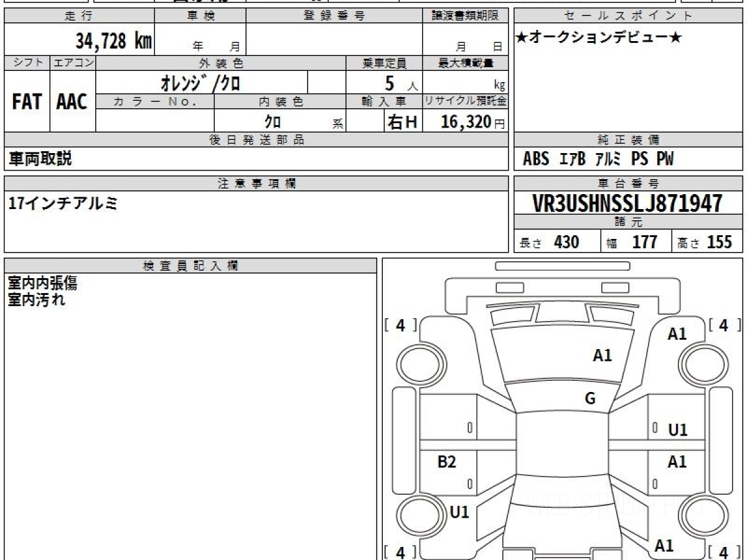The height and width of the screenshot is (560, 747).
Task: Select chassis number VR3USHNSSLJ871947
Action: [627, 203]
